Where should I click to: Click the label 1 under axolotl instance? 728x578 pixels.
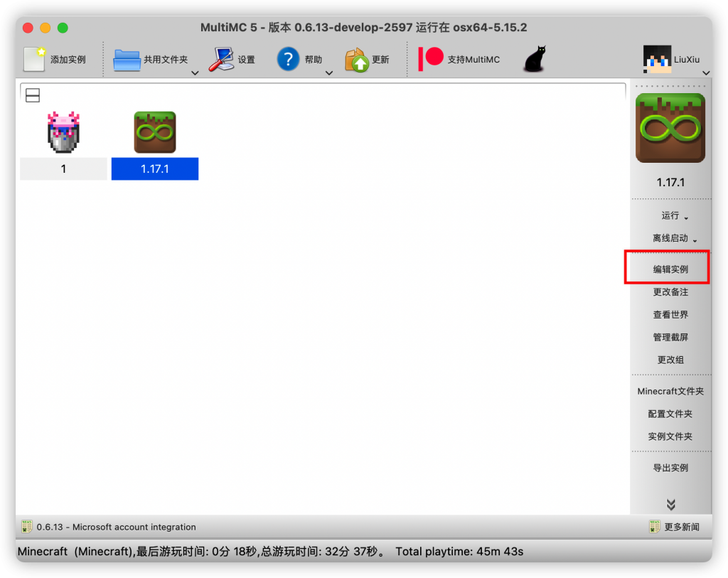click(63, 169)
